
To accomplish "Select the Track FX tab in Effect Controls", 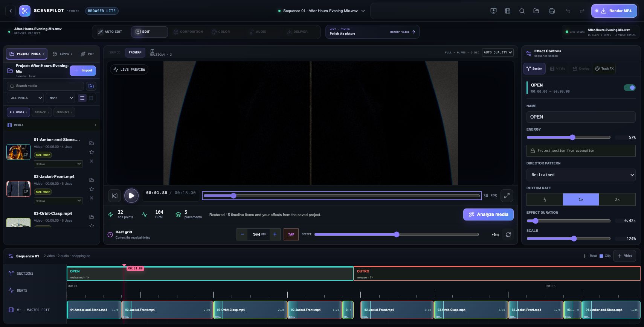I will [604, 68].
